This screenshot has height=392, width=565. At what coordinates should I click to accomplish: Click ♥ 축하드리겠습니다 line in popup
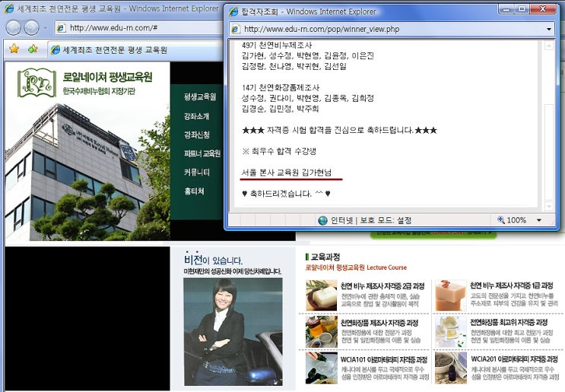(286, 194)
